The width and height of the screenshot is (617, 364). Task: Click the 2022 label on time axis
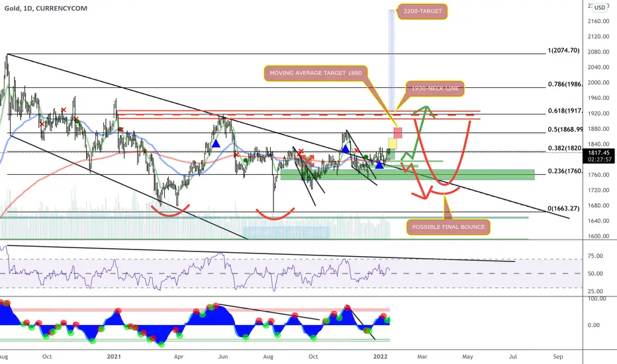point(381,357)
